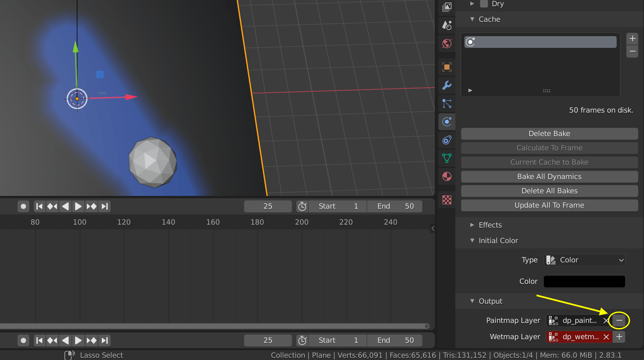Collapse the Cache section
The height and width of the screenshot is (360, 644).
tap(472, 19)
